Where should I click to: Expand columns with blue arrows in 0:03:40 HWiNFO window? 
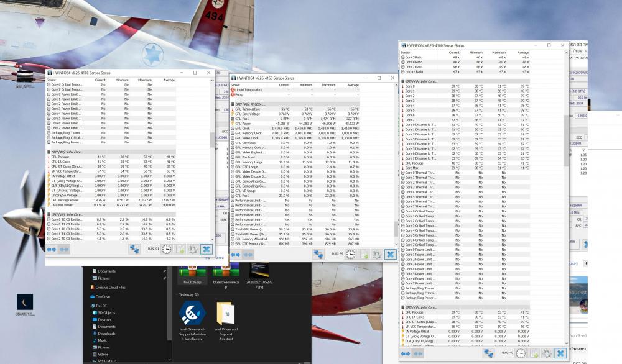tap(406, 353)
